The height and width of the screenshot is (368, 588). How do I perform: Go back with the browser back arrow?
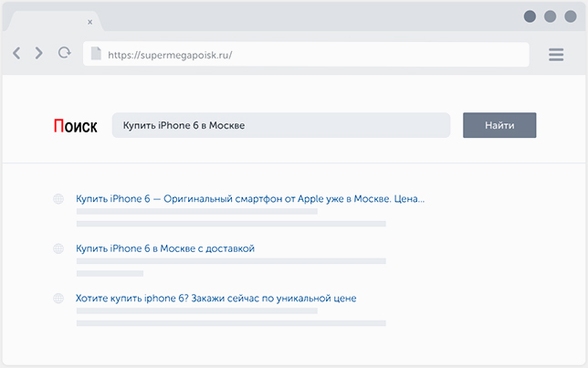[16, 53]
